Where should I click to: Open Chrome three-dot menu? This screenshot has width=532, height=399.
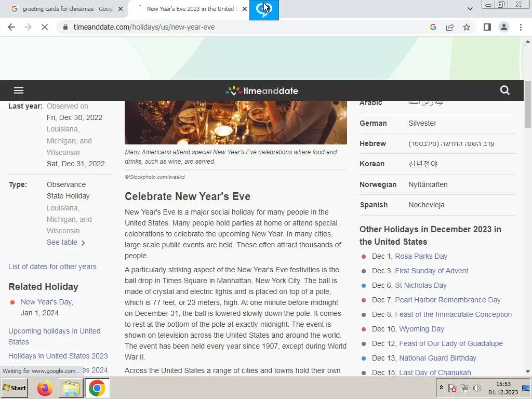point(521,27)
